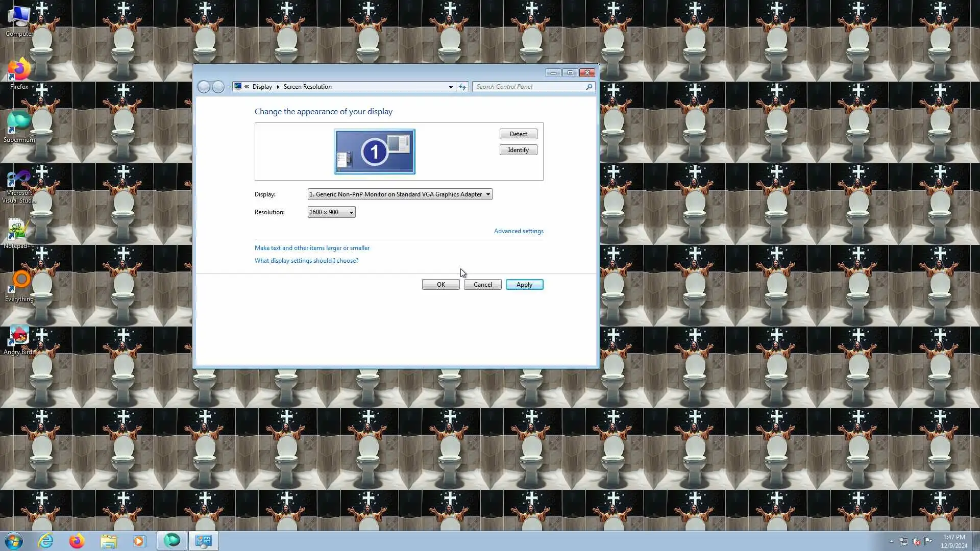This screenshot has height=551, width=980.
Task: Open the Angry Birds desktop shortcut
Action: coord(19,337)
